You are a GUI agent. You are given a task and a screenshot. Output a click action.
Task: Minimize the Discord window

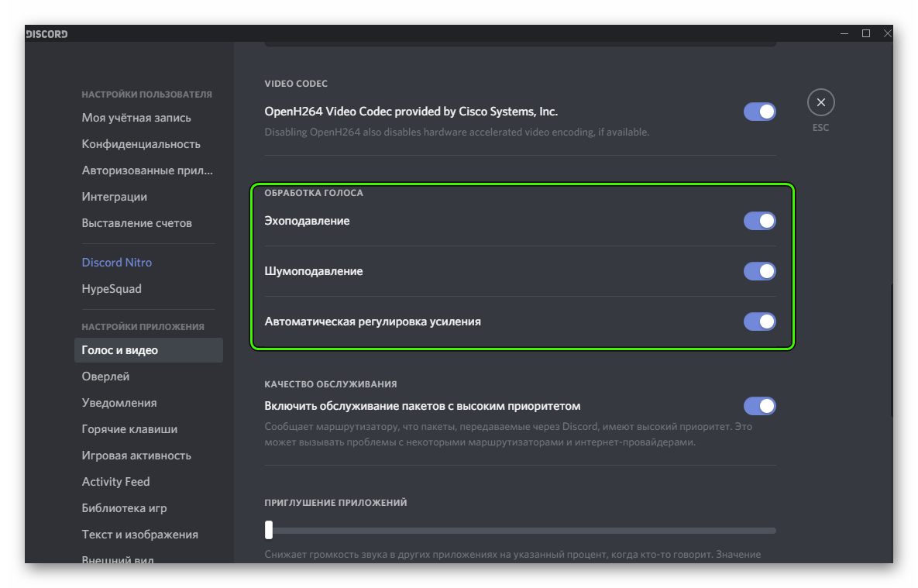844,33
